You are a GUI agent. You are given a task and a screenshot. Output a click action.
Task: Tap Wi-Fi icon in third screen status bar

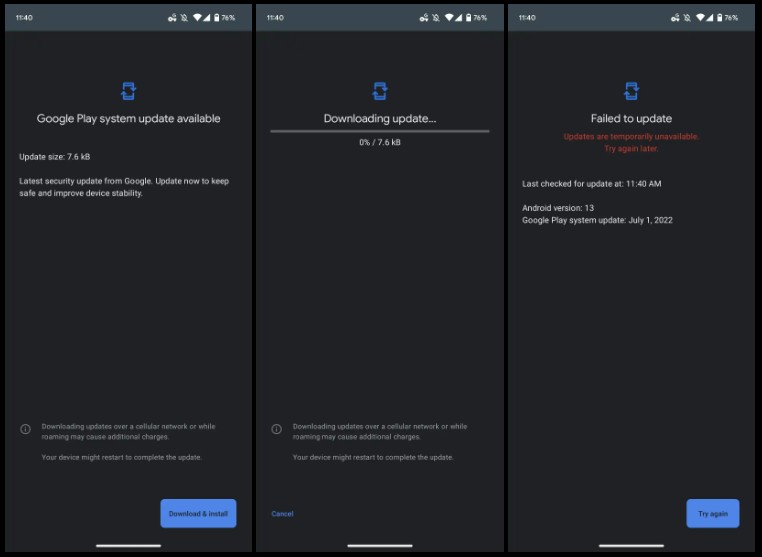(700, 17)
